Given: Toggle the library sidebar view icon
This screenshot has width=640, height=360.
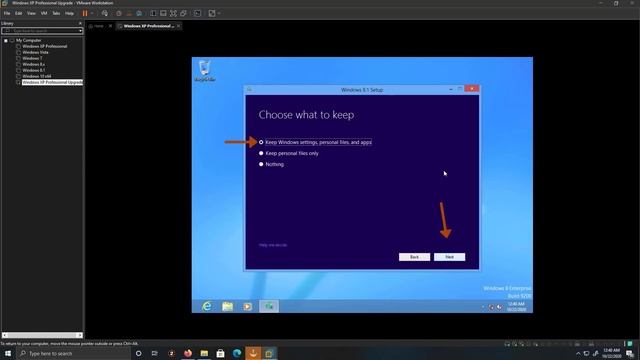Looking at the screenshot, I should click(x=153, y=13).
